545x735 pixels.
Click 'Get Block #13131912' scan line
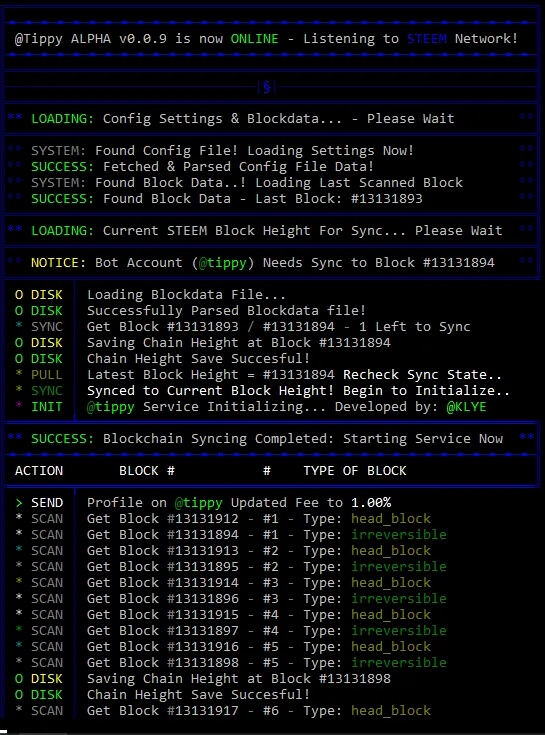(259, 518)
